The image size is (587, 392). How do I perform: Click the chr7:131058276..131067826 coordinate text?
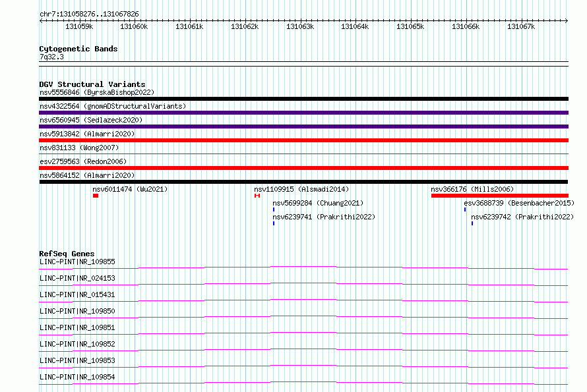click(89, 14)
